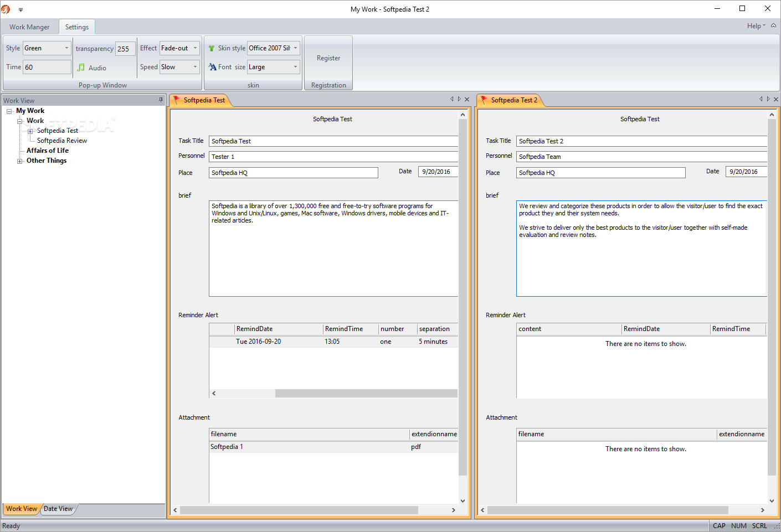Switch to the Work Manger tab

point(29,27)
